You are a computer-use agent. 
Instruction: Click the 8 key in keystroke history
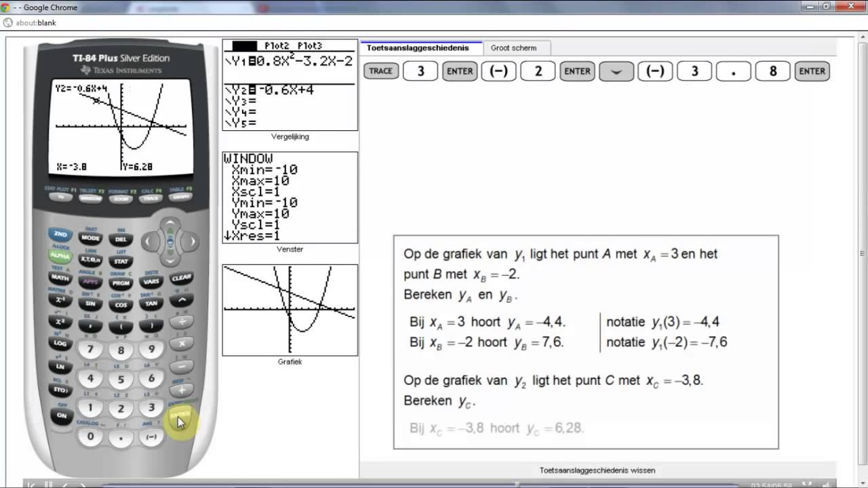click(773, 71)
